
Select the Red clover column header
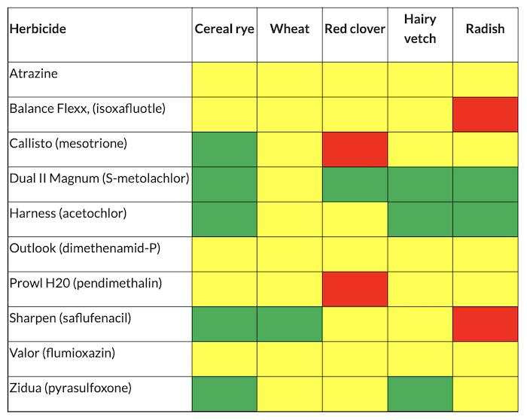[355, 29]
